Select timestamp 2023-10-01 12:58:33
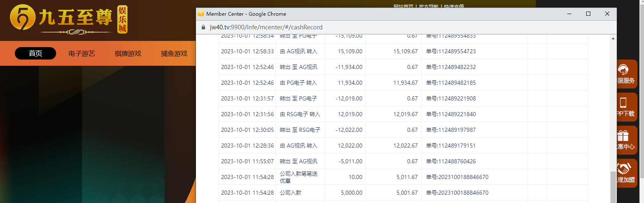 click(x=248, y=51)
